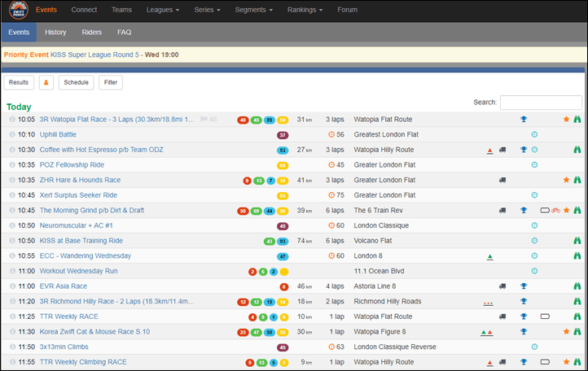This screenshot has height=371, width=588.
Task: Click the red category badge 40 on 3R Watopia row
Action: [x=243, y=120]
